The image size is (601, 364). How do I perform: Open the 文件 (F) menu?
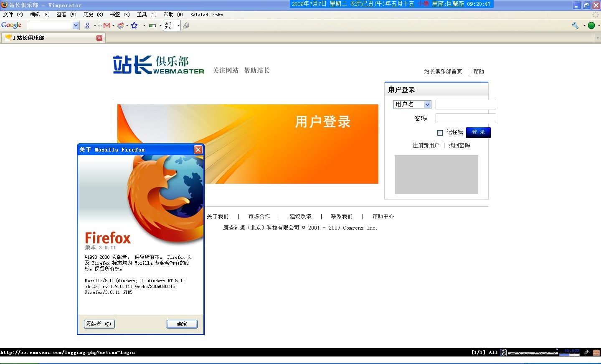[13, 15]
